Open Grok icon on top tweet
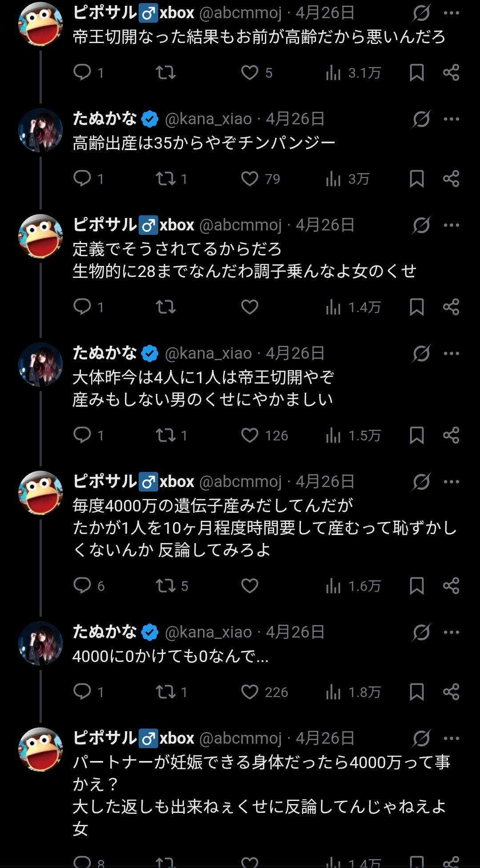Screen dimensions: 480x868 421,13
